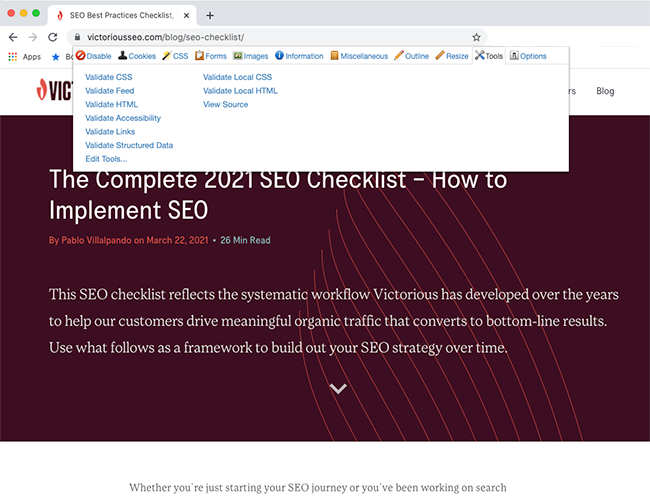The height and width of the screenshot is (500, 650).
Task: Bookmark this page with star icon
Action: (x=477, y=37)
